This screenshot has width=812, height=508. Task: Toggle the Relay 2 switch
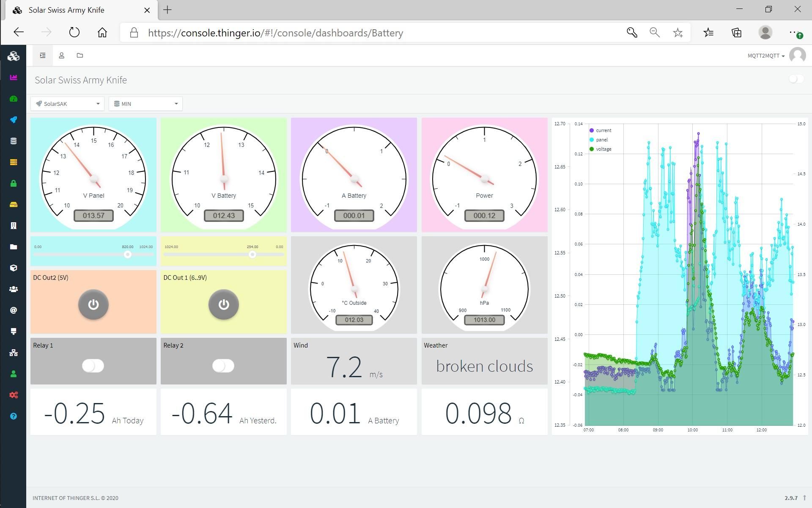pyautogui.click(x=223, y=366)
